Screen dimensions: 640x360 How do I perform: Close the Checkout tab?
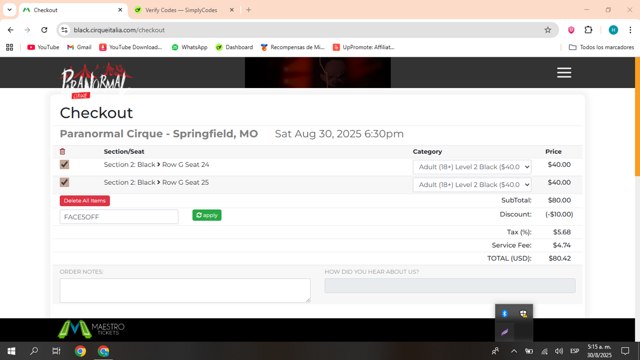click(120, 10)
